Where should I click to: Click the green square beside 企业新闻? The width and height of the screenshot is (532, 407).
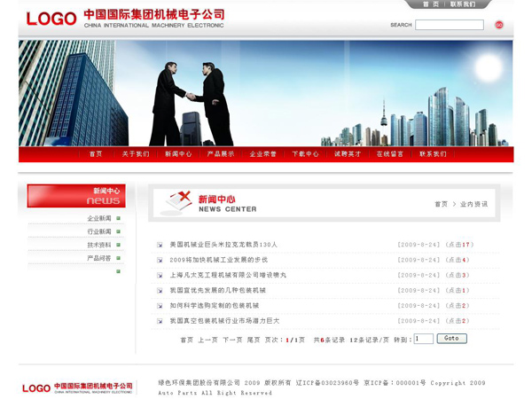(x=118, y=218)
